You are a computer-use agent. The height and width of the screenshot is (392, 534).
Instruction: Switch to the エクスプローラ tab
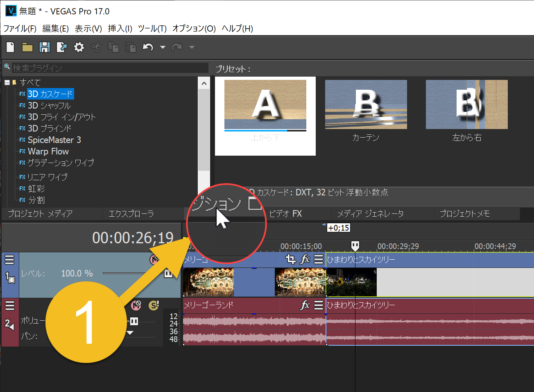(x=131, y=213)
